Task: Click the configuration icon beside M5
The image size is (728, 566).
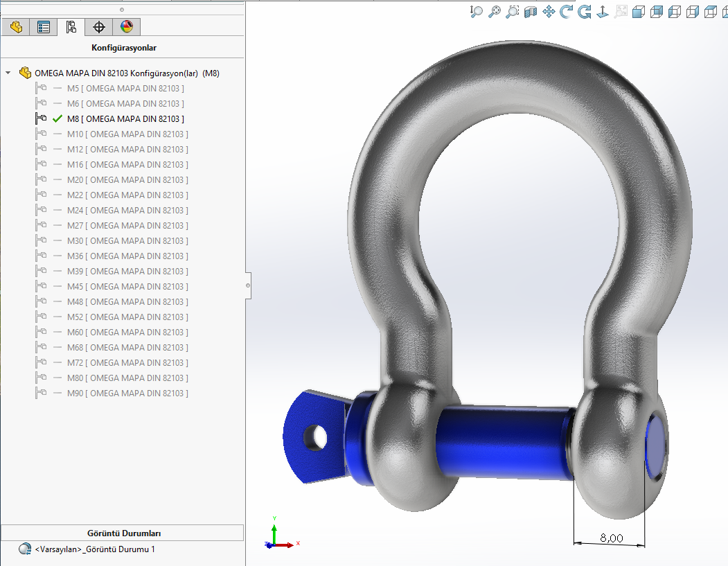Action: (x=41, y=88)
